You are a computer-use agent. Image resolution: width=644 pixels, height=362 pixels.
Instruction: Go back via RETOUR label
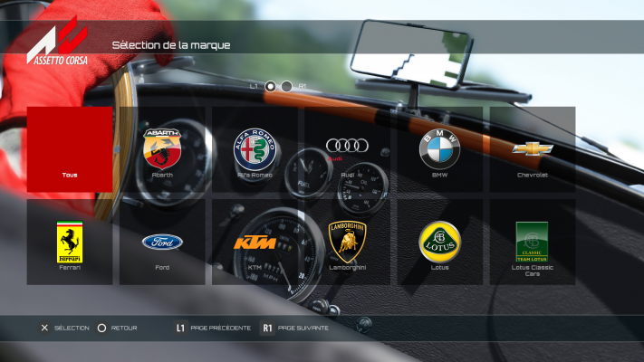[x=124, y=328]
